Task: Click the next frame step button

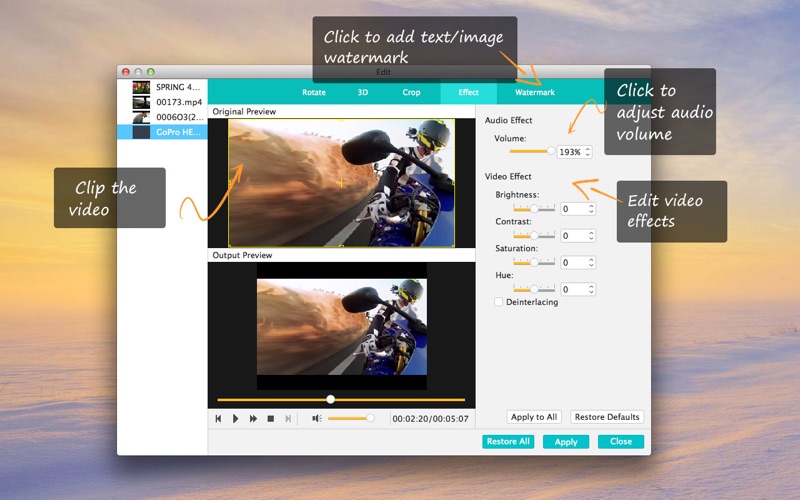Action: [288, 418]
